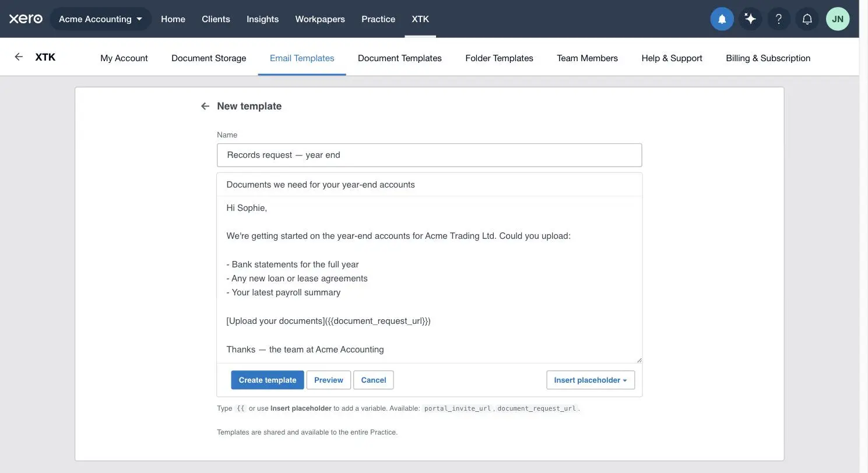Viewport: 868px width, 473px height.
Task: Open the sparkle AI assistant icon
Action: point(750,19)
